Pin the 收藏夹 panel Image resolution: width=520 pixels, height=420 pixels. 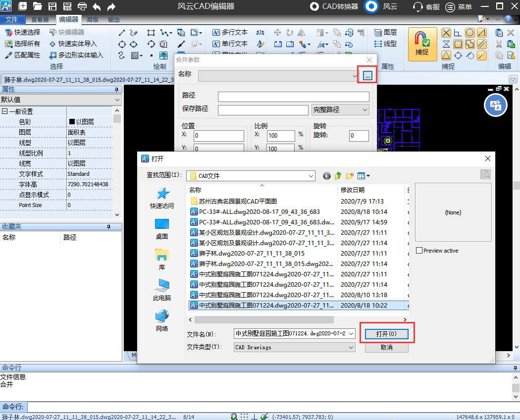pos(109,226)
